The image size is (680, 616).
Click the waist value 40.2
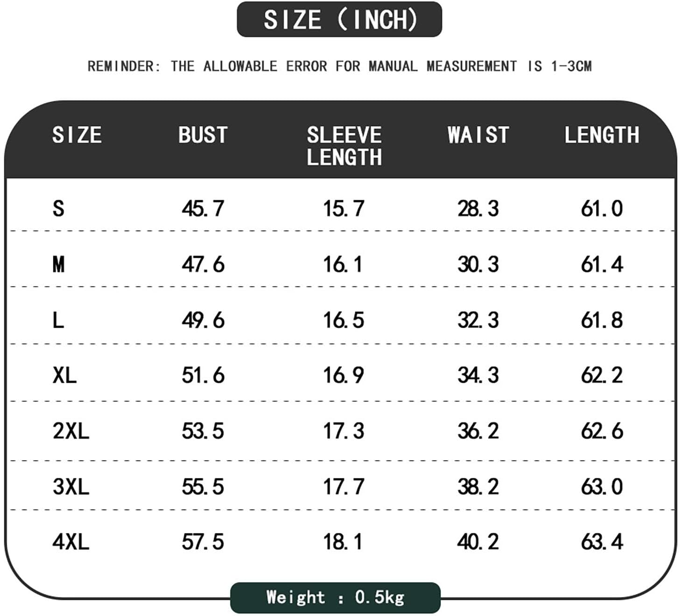[478, 542]
